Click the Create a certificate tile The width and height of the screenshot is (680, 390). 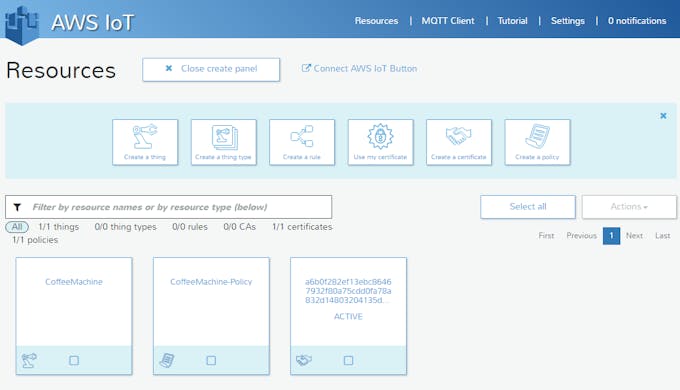point(459,142)
